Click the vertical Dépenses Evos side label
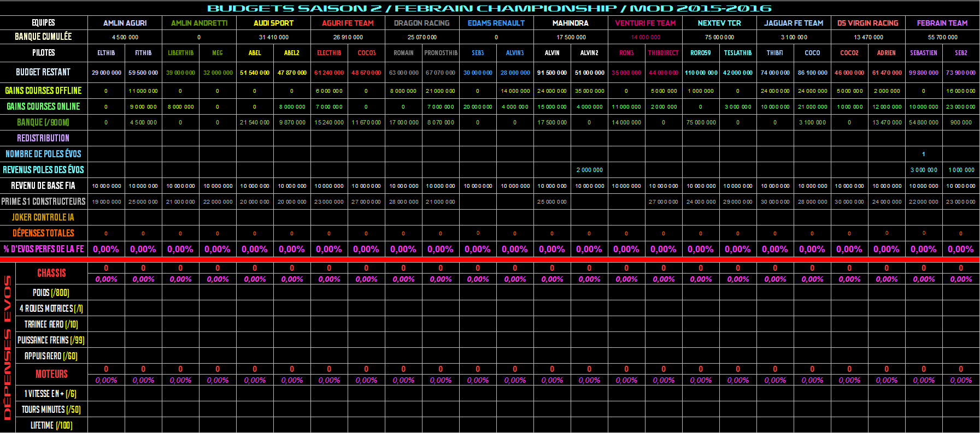 point(8,347)
